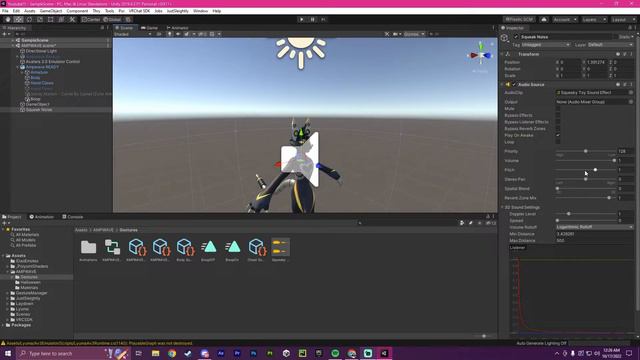Click the Min Distance input field
The image size is (640, 360).
click(595, 234)
